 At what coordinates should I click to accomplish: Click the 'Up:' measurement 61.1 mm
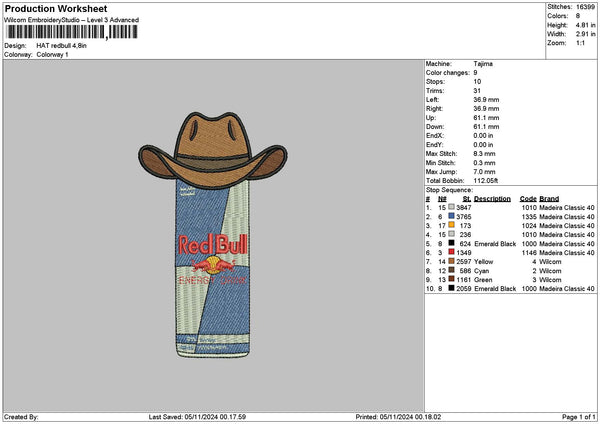point(486,118)
